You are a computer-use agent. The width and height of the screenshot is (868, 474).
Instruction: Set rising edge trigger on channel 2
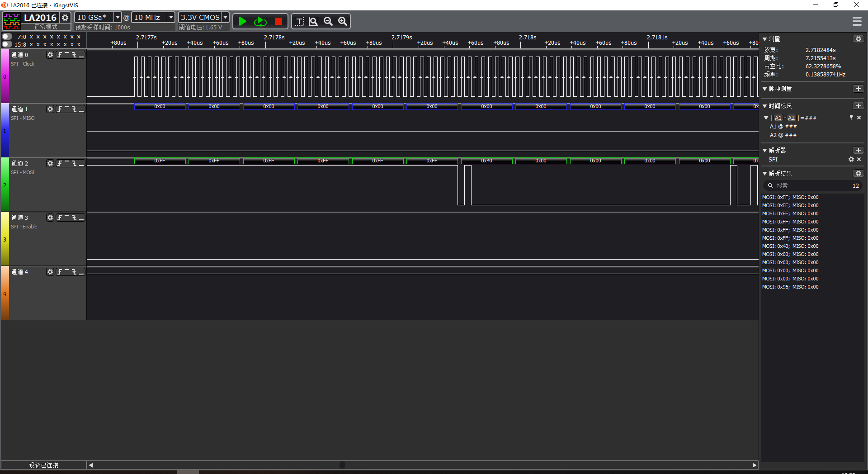(x=60, y=163)
